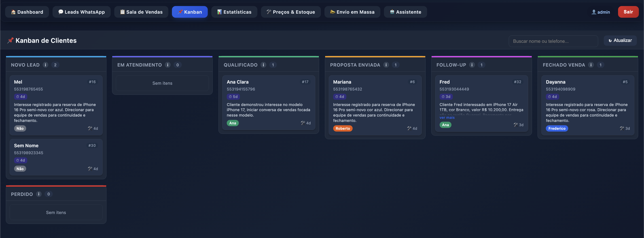Open the Sem Nome lead card #30
The height and width of the screenshot is (238, 644).
pyautogui.click(x=56, y=153)
